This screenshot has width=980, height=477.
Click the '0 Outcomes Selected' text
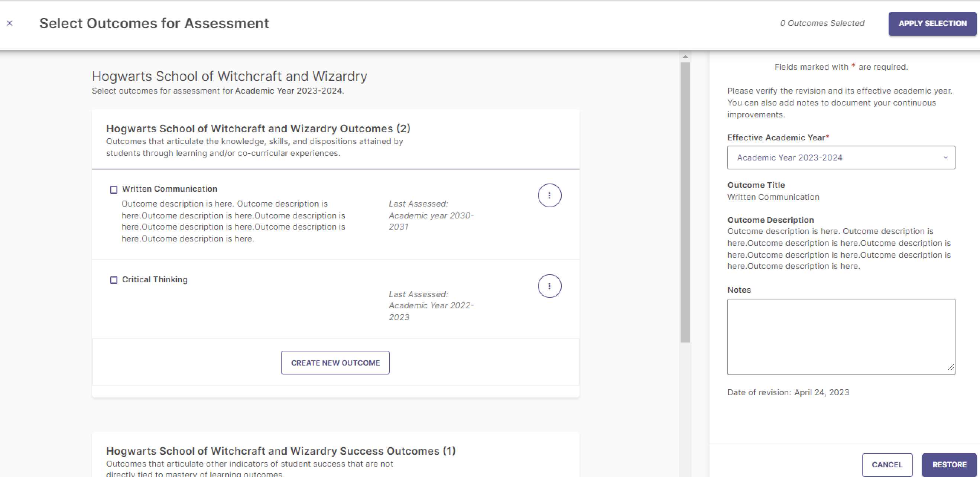(x=822, y=23)
